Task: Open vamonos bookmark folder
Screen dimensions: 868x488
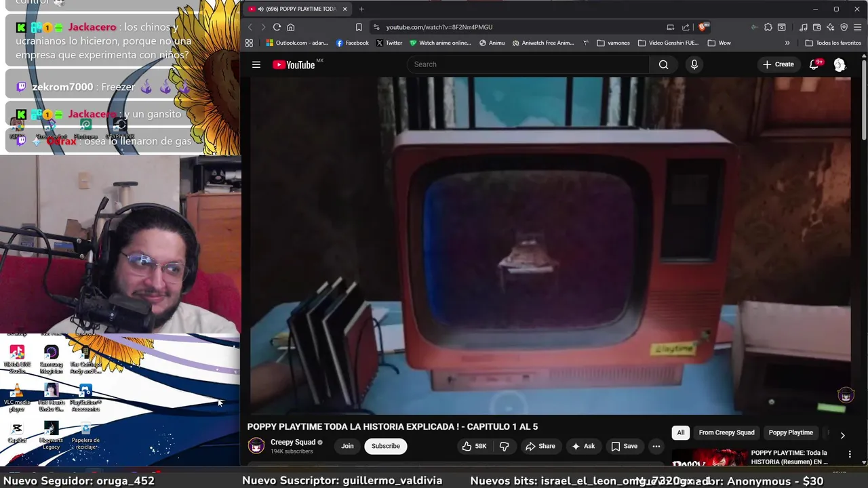Action: pyautogui.click(x=613, y=43)
